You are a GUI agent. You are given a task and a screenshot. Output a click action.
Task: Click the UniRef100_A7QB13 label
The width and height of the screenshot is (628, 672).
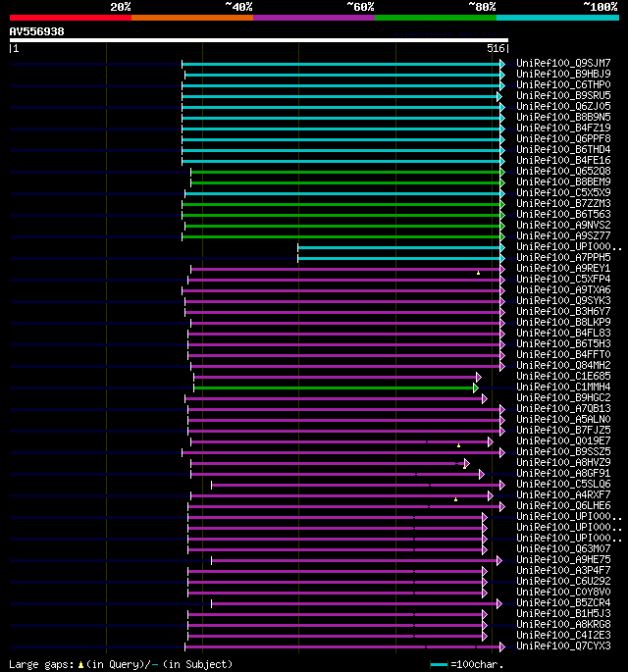point(563,408)
